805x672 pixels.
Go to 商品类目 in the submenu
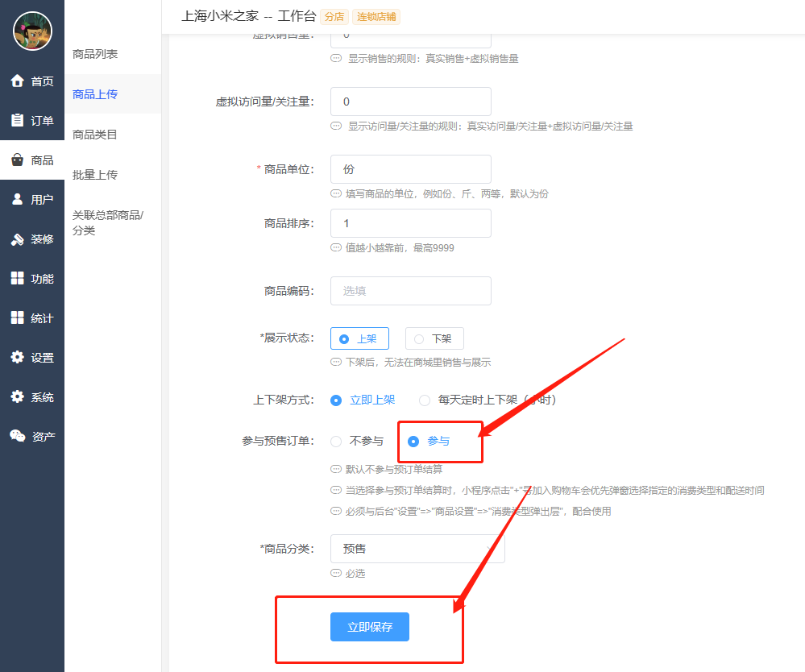point(95,135)
